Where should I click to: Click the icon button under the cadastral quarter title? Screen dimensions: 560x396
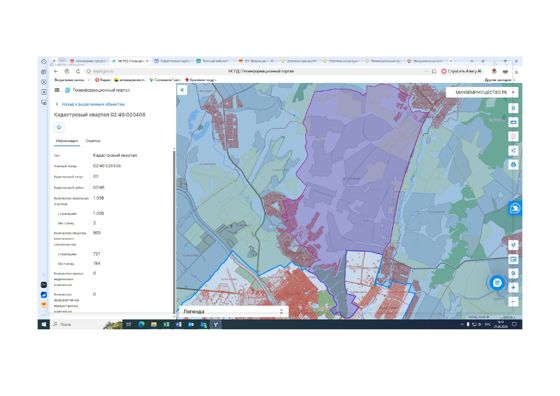point(59,127)
